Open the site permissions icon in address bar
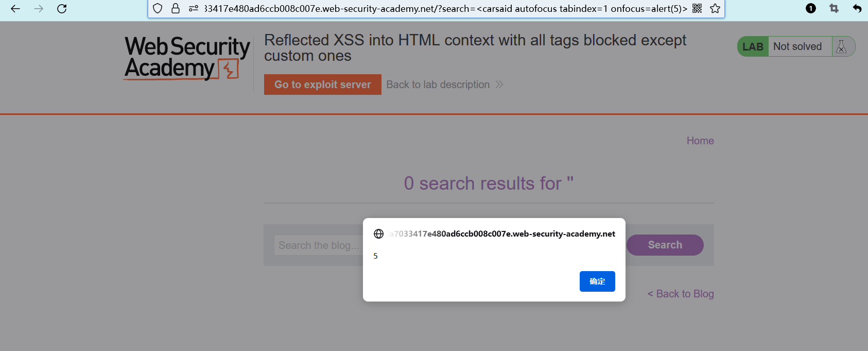The image size is (868, 351). [194, 8]
